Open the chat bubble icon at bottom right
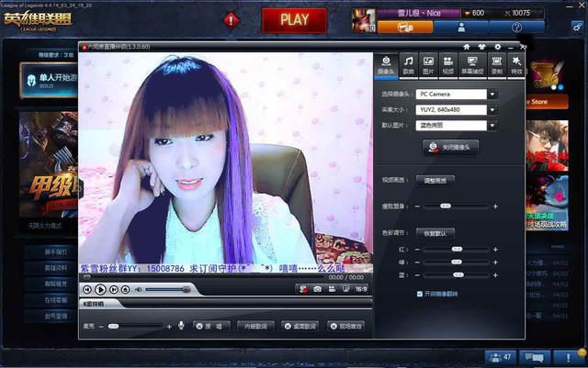This screenshot has height=368, width=588. [x=535, y=357]
